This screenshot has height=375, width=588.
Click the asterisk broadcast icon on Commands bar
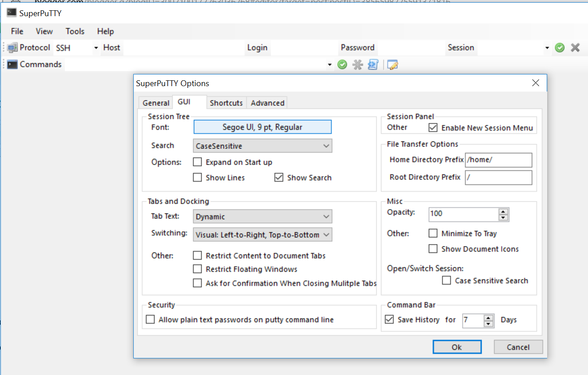(357, 64)
